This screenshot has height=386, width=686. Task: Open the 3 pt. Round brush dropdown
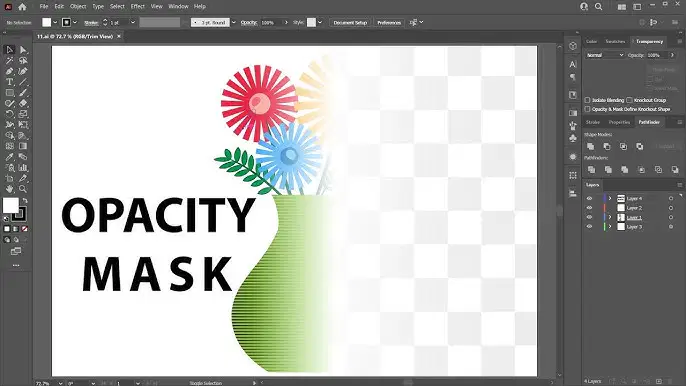pos(234,22)
